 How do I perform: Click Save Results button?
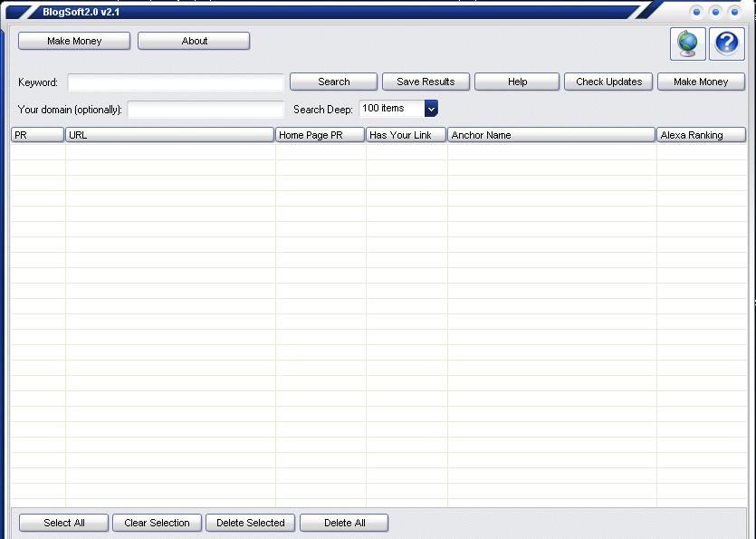(x=426, y=82)
